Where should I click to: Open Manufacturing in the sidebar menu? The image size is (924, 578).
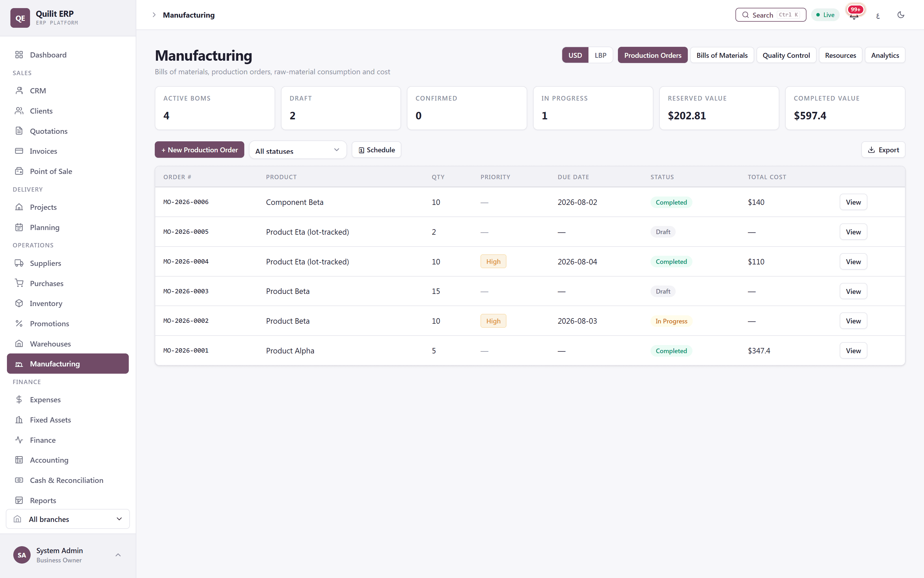click(68, 364)
